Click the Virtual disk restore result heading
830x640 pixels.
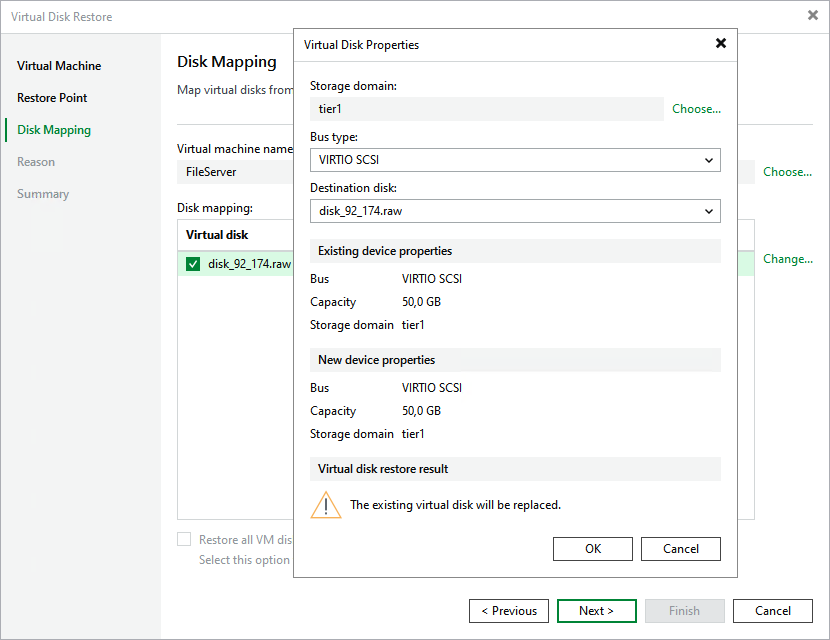pos(383,469)
